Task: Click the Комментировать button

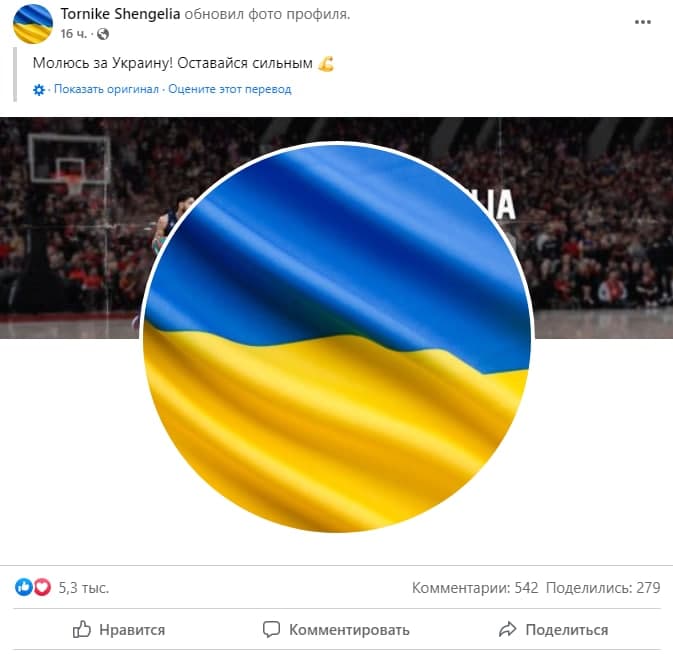Action: (x=336, y=630)
